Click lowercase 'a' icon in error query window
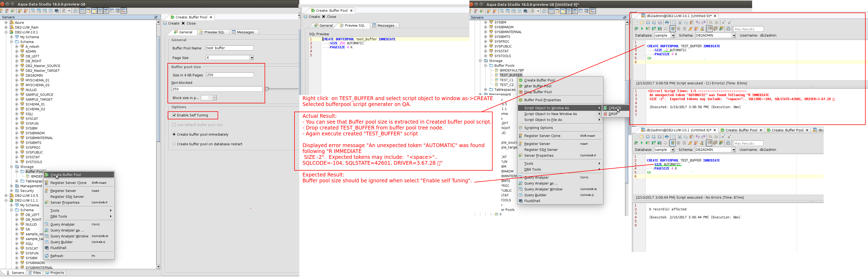Screen dimensions: 868x279 [724, 23]
